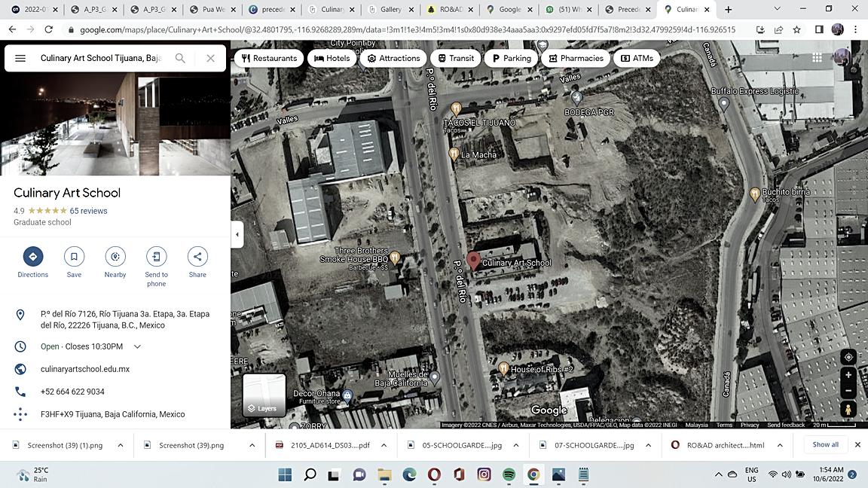Open the 65 reviews link
Image resolution: width=868 pixels, height=488 pixels.
88,211
